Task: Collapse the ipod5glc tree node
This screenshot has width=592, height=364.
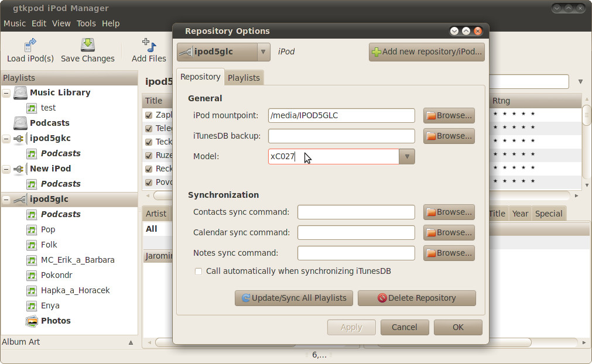Action: [x=6, y=199]
